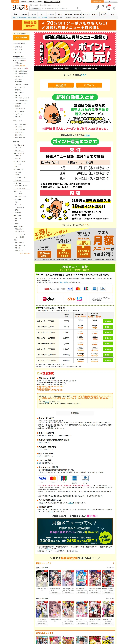Viewport: 129px width, 644px height.
Task: Click the search magnifier icon
Action: coord(78,8)
